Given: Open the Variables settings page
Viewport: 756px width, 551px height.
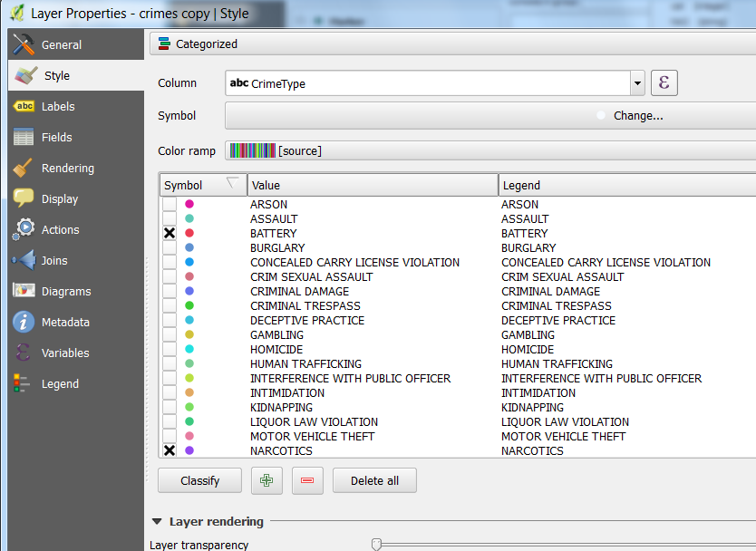Looking at the screenshot, I should coord(65,353).
